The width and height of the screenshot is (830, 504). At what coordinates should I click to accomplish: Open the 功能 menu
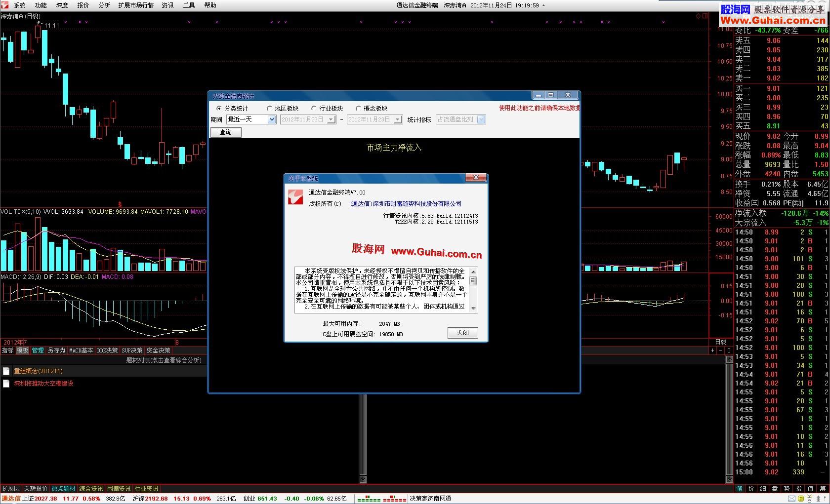point(41,5)
